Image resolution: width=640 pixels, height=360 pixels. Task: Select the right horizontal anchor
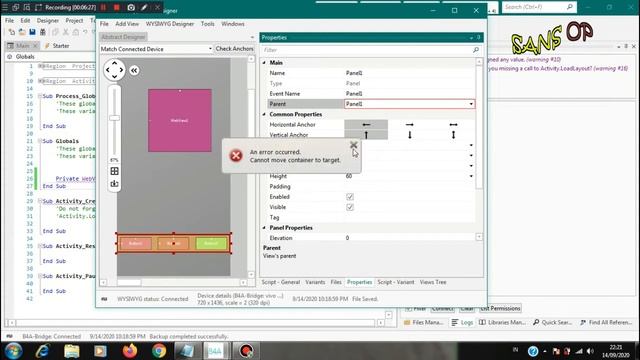coord(410,124)
